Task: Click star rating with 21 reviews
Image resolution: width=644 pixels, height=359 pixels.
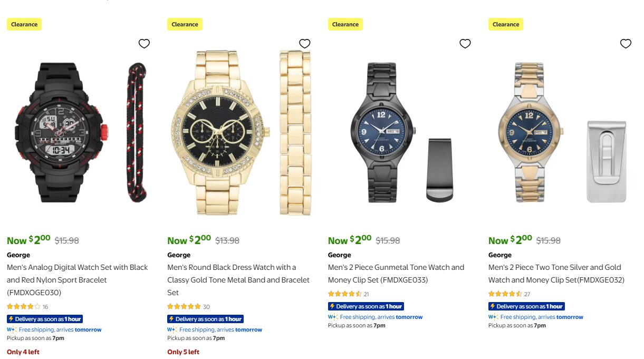Action: [x=344, y=294]
